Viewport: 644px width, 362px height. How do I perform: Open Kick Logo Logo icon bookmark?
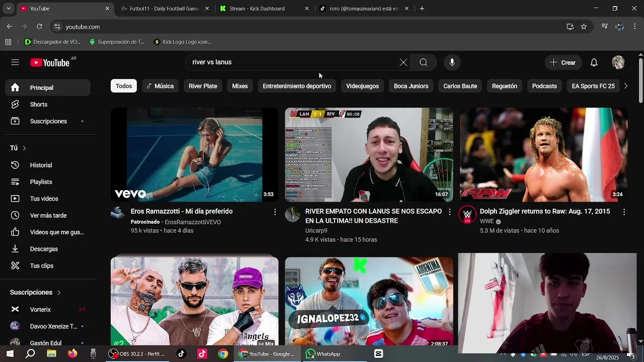(x=183, y=42)
